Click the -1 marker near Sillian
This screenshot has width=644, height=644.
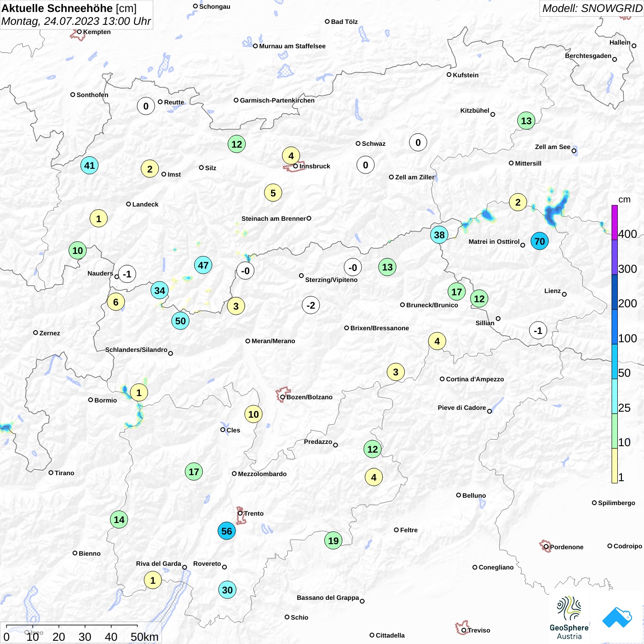538,330
